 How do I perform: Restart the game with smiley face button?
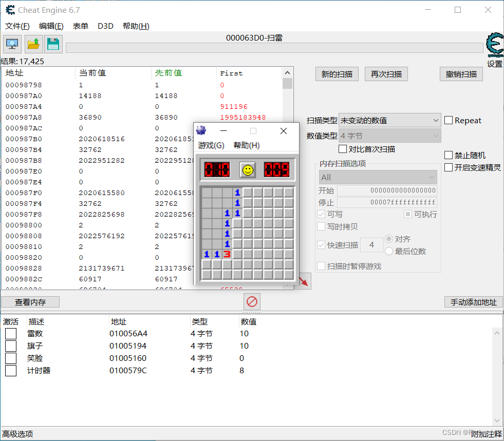[247, 169]
